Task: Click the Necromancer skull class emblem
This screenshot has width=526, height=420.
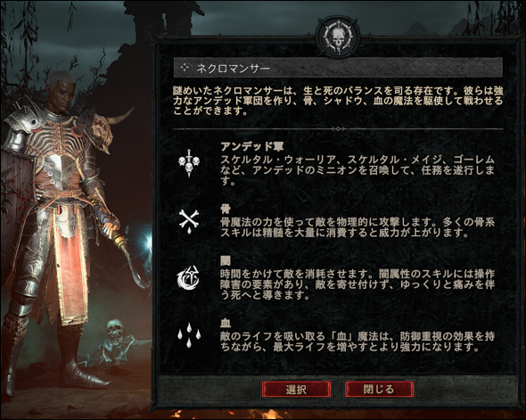Action: click(338, 37)
